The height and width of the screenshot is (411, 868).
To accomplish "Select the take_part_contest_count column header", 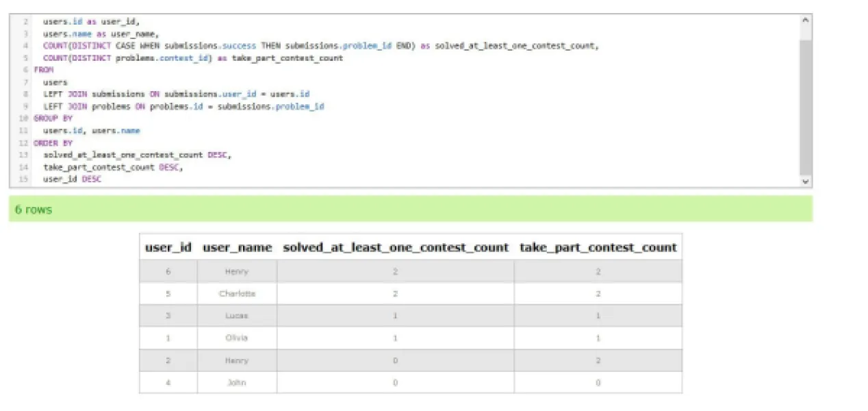I will point(598,247).
